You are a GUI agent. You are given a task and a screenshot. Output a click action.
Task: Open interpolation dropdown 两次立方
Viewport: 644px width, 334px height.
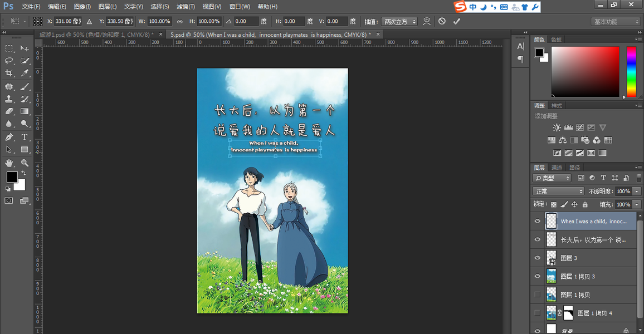(399, 21)
